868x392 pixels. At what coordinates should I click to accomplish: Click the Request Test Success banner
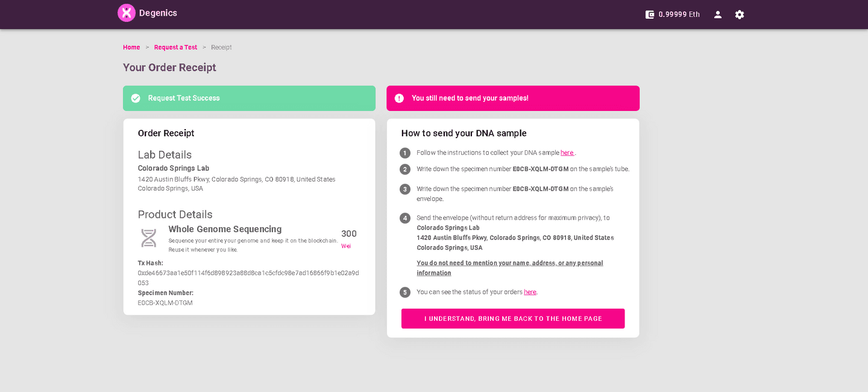pyautogui.click(x=249, y=98)
